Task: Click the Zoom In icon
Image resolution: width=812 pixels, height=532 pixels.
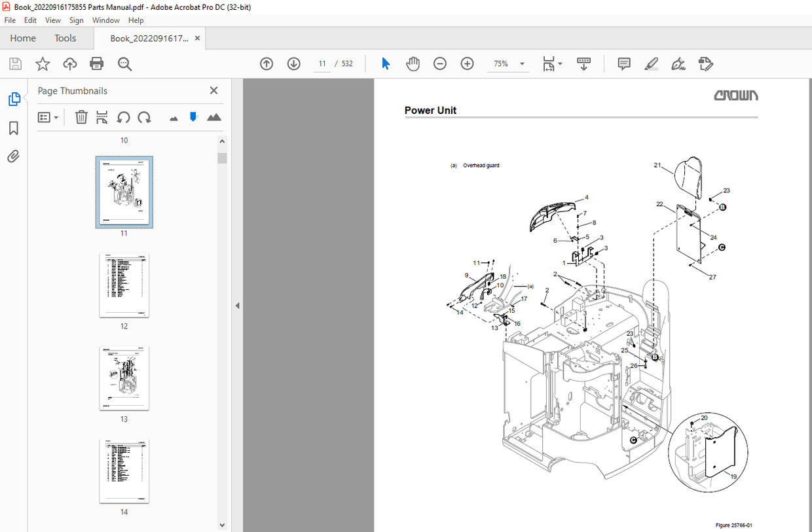Action: 467,63
